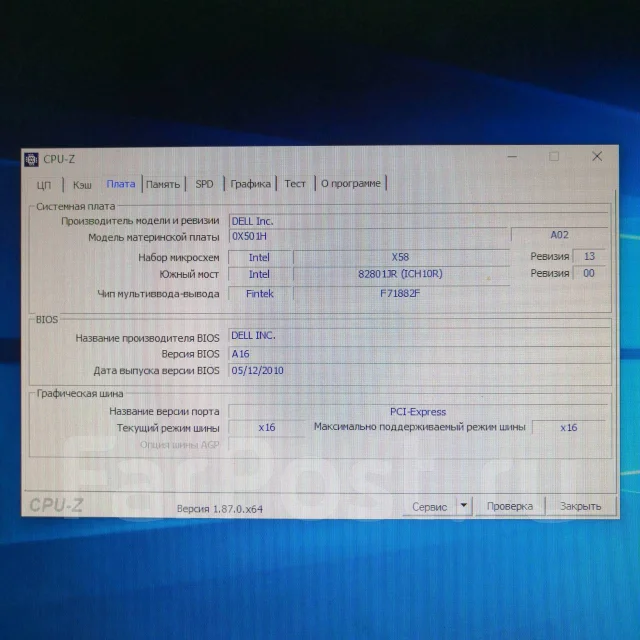Image resolution: width=640 pixels, height=640 pixels.
Task: Switch to the SPD tab
Action: (204, 184)
